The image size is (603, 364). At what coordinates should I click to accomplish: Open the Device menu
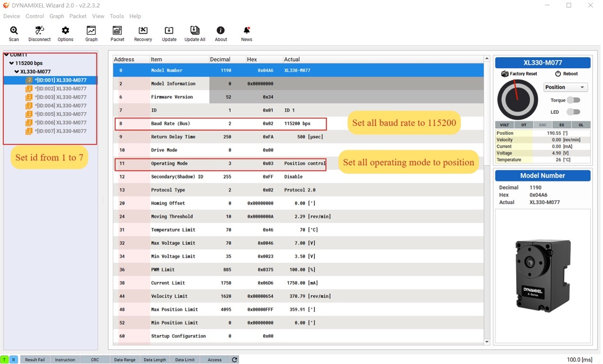pos(12,16)
